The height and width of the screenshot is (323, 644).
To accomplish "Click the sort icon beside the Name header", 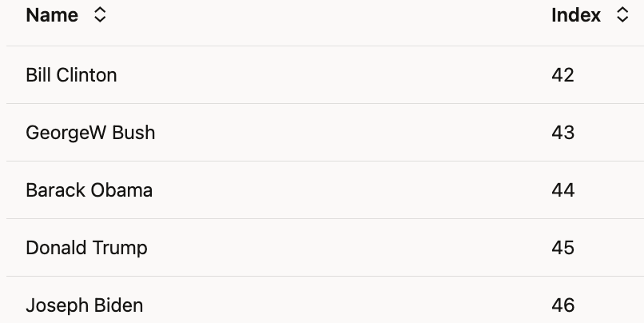I will (100, 15).
